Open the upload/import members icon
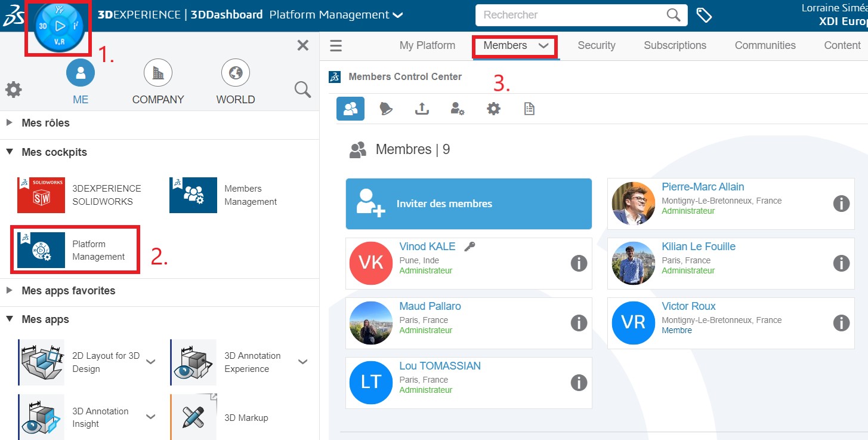This screenshot has width=868, height=440. point(422,109)
